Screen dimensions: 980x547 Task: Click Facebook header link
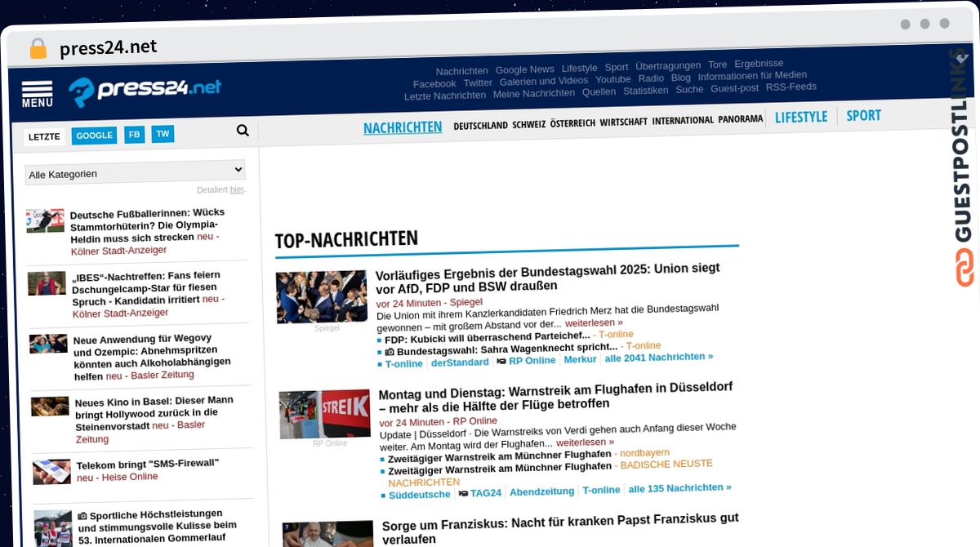tap(434, 84)
